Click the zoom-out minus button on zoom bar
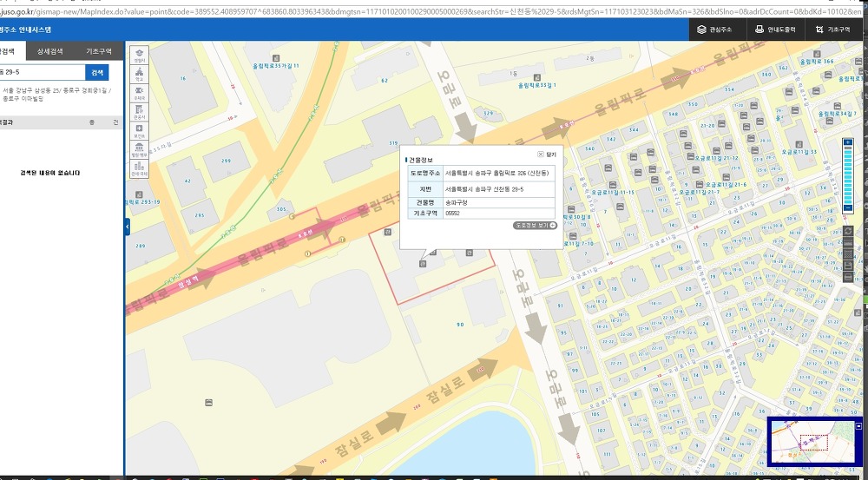Screen dimensions: 868x480 (x=847, y=208)
